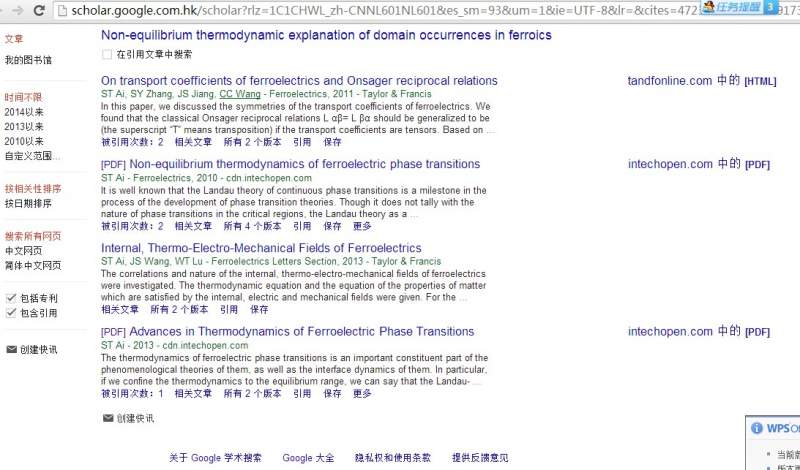Click 相关文章 under Onsager reciprocal relations result

pyautogui.click(x=193, y=142)
